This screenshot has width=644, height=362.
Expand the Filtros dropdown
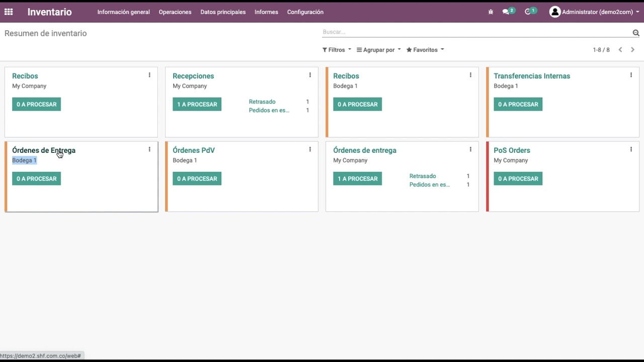(x=337, y=50)
